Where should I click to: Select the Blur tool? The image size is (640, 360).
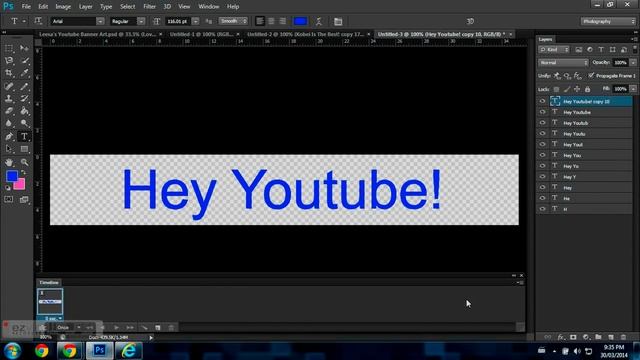coord(9,123)
